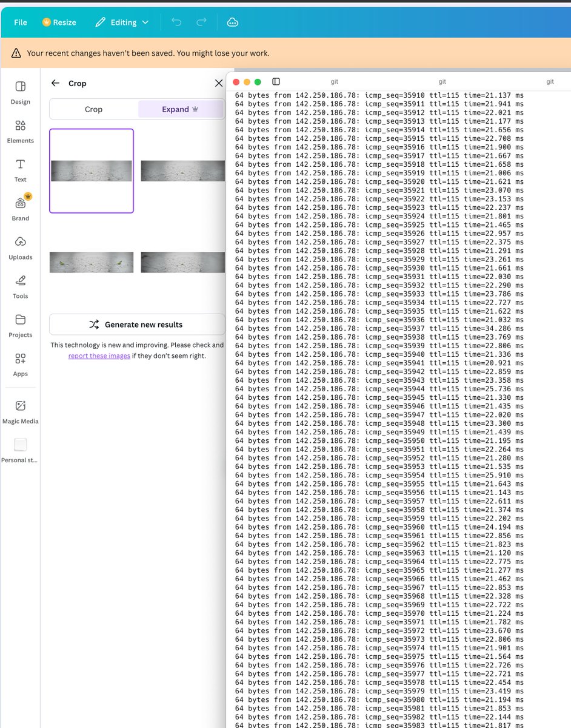Screen dimensions: 571x728
Task: Click the terminal line with icmp_seq=35982
Action: (379, 717)
